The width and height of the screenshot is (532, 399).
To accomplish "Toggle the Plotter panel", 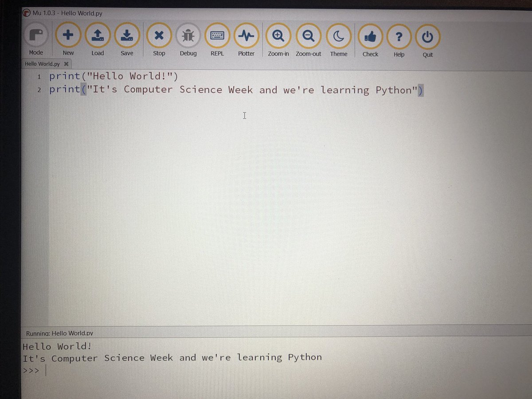I will tap(246, 34).
